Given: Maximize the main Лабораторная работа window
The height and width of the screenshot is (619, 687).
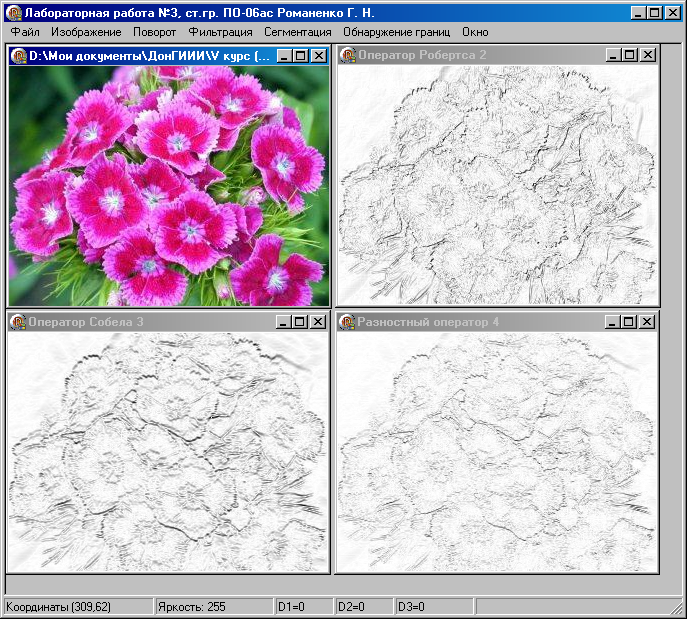Looking at the screenshot, I should click(x=655, y=13).
